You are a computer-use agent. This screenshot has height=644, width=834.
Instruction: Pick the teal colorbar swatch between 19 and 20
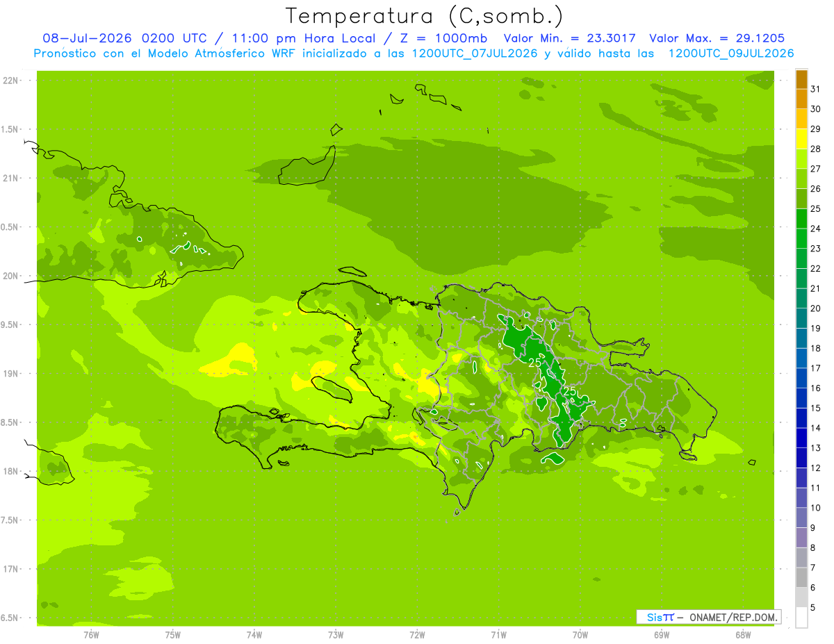[x=801, y=318]
